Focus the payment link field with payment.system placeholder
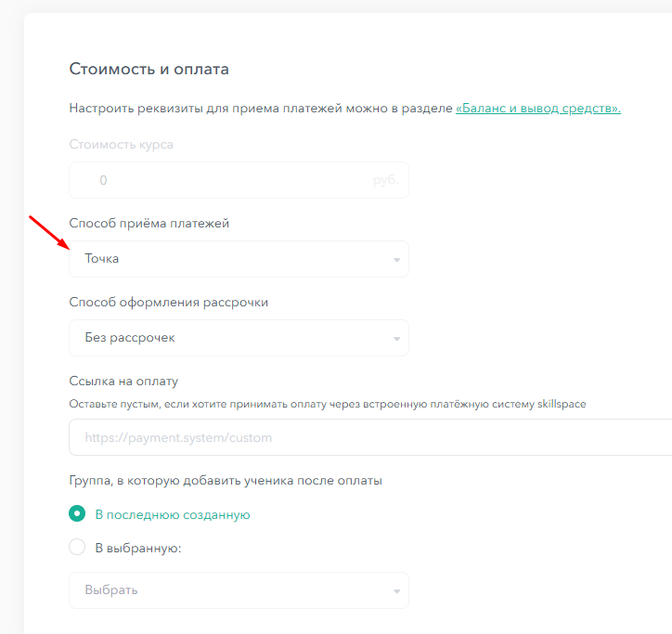 tap(369, 437)
